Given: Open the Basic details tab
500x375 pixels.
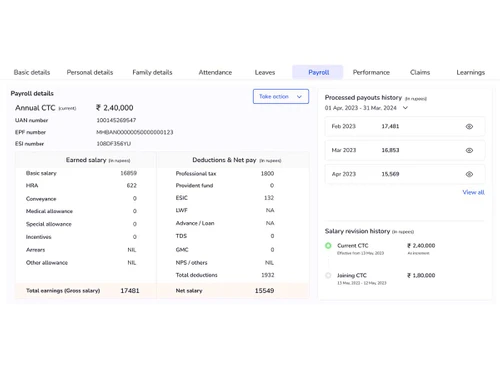Looking at the screenshot, I should (32, 72).
